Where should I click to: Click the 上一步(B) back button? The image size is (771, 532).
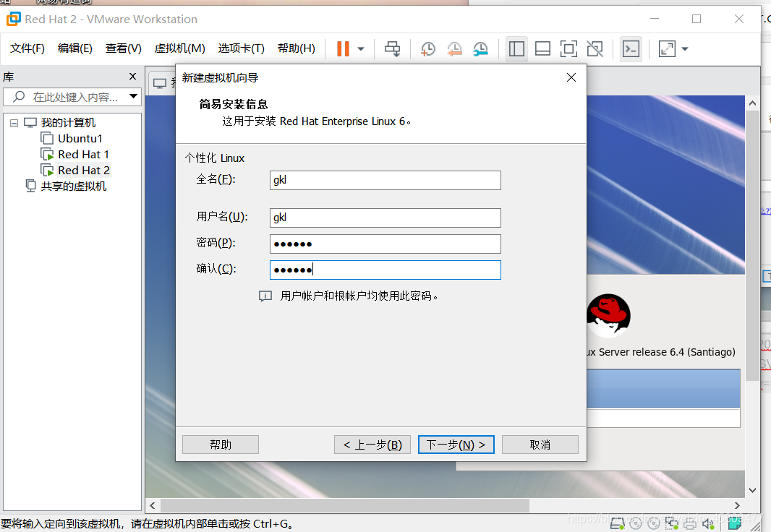point(372,445)
